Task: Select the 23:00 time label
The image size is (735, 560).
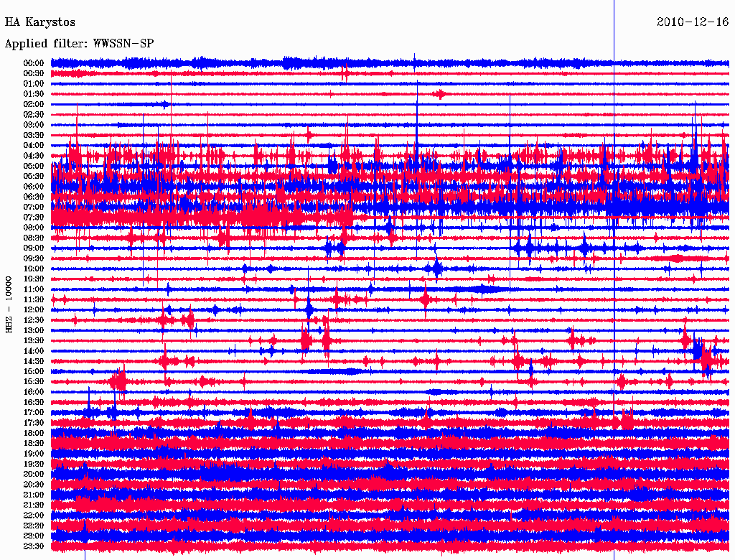Action: (33, 536)
